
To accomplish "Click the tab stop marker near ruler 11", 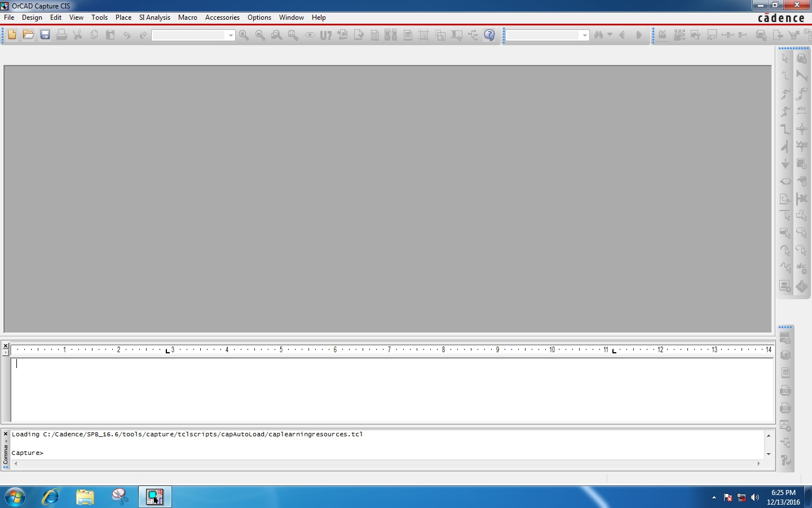I will [x=614, y=351].
